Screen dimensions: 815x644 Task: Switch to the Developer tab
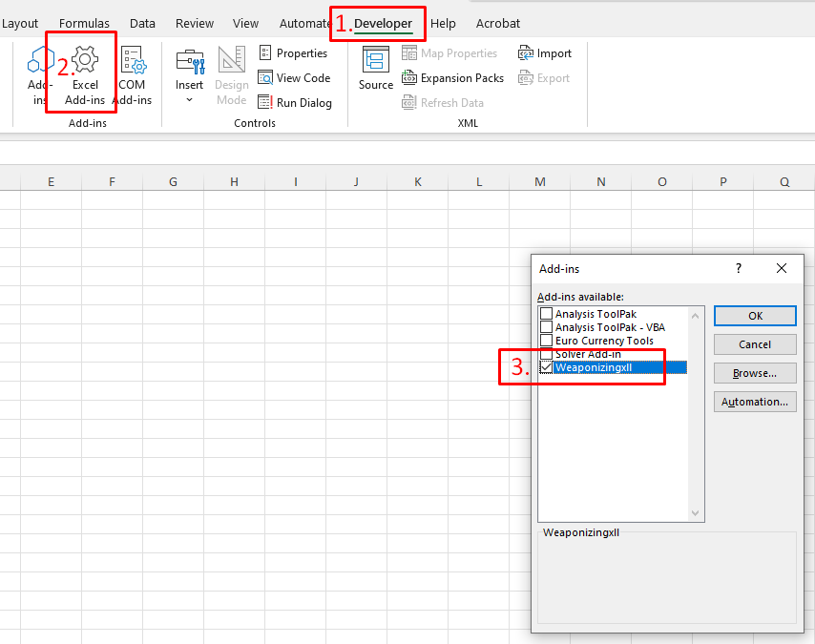(x=383, y=23)
